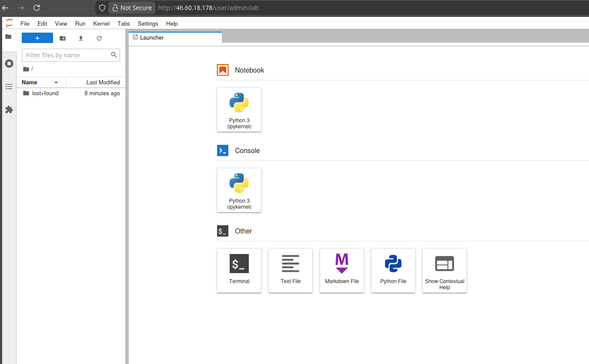589x364 pixels.
Task: Open a new Text File
Action: 291,270
